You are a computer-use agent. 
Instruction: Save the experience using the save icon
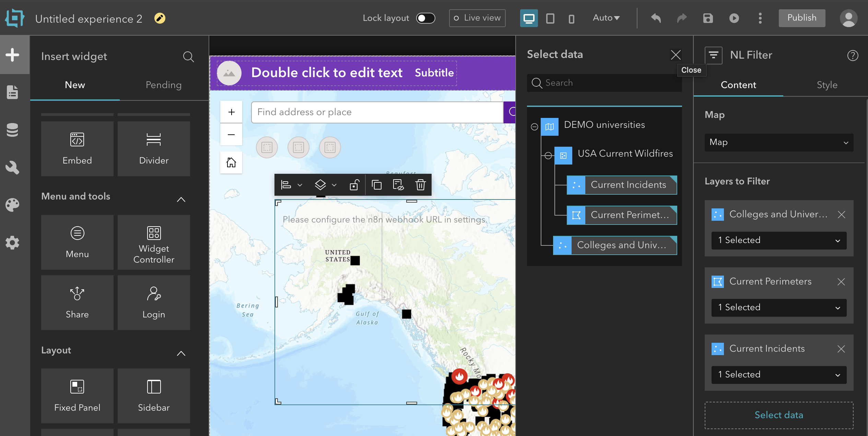[x=708, y=18]
